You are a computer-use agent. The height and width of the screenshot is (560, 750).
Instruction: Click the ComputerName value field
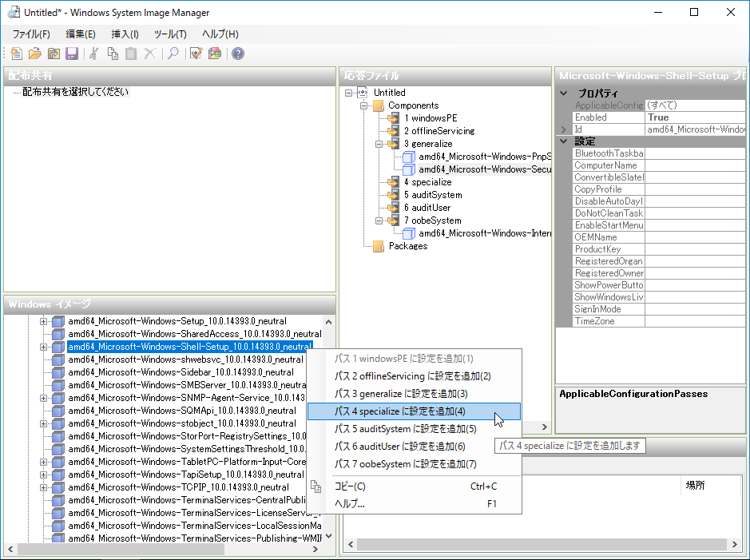695,165
